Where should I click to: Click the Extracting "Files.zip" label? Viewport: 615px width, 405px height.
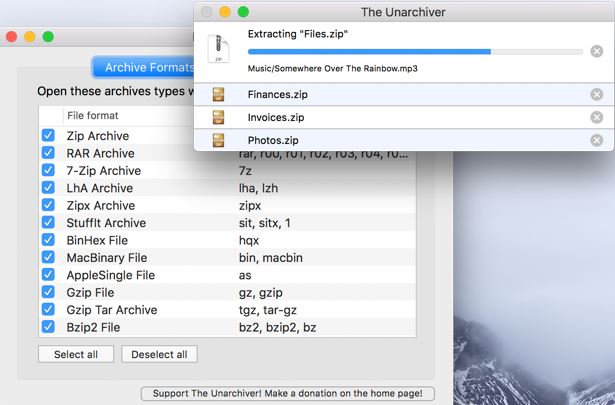(x=298, y=34)
